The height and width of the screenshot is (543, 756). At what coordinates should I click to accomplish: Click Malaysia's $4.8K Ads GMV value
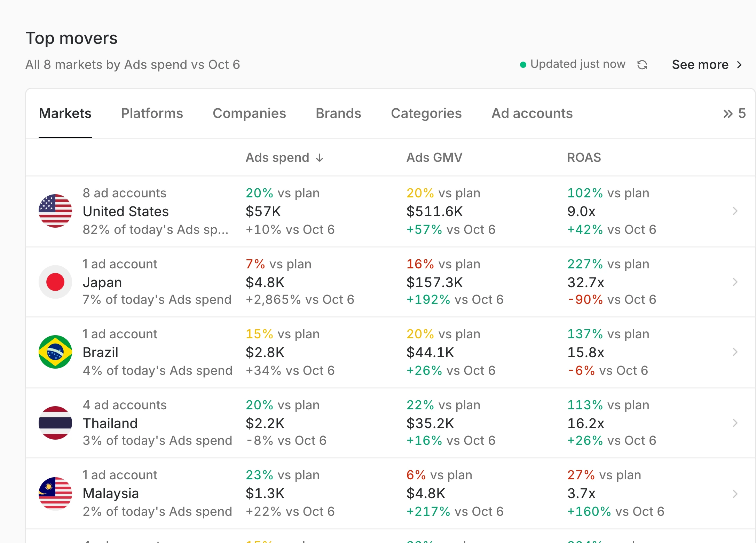click(426, 493)
